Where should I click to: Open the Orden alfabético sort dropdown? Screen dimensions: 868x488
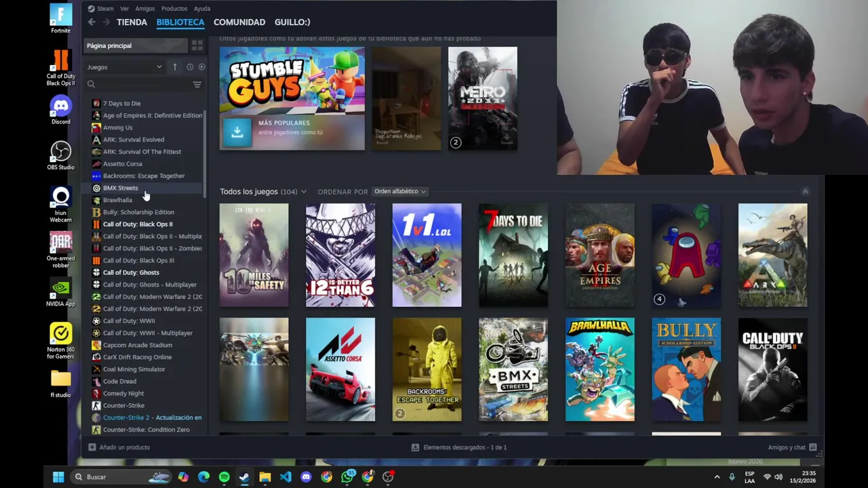tap(400, 192)
